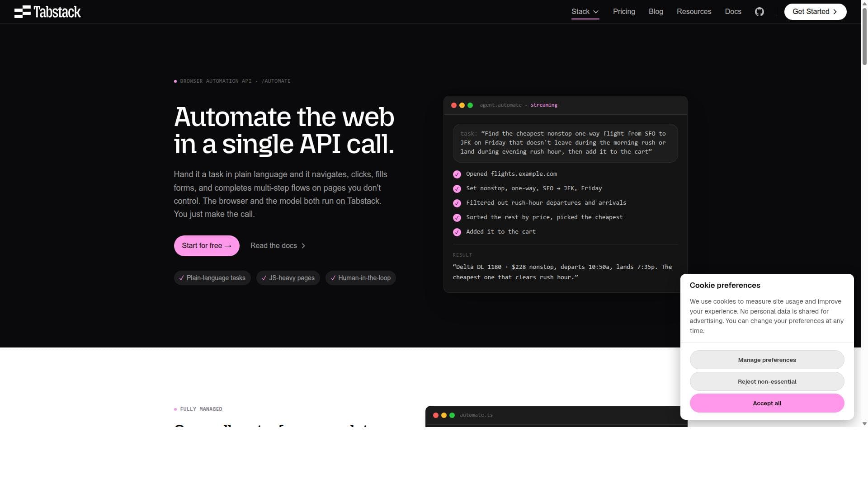Expand the Stack dropdown menu
The width and height of the screenshot is (868, 488).
(585, 12)
